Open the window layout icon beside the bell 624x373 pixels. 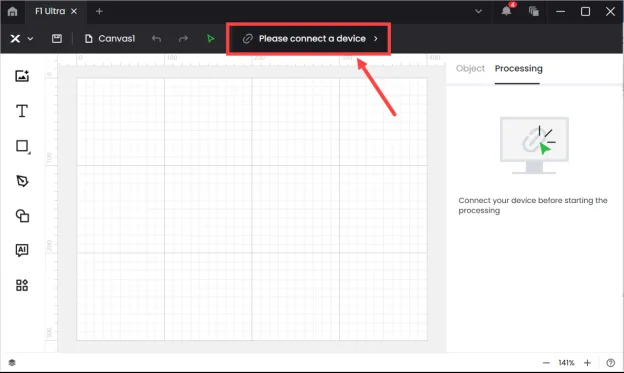click(534, 11)
